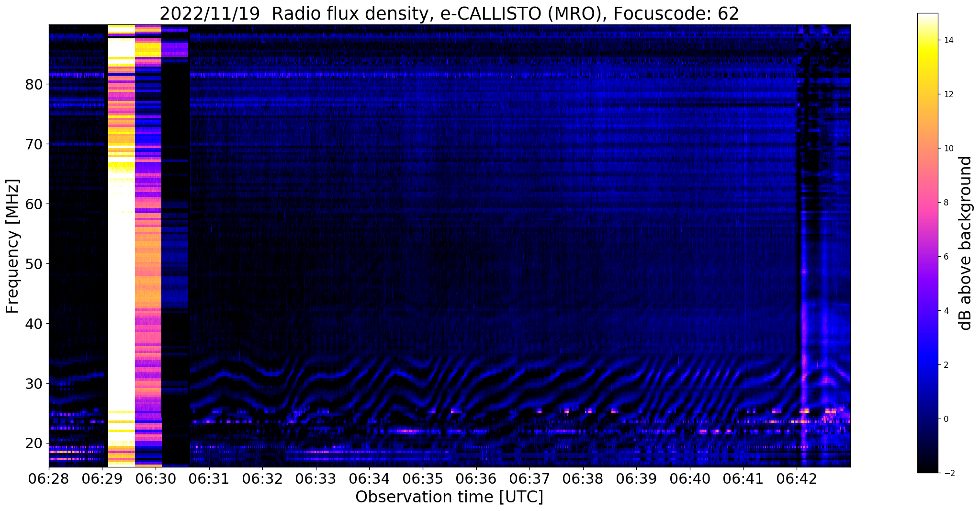Click the 06:40 time tick label
This screenshot has width=980, height=511.
[690, 479]
